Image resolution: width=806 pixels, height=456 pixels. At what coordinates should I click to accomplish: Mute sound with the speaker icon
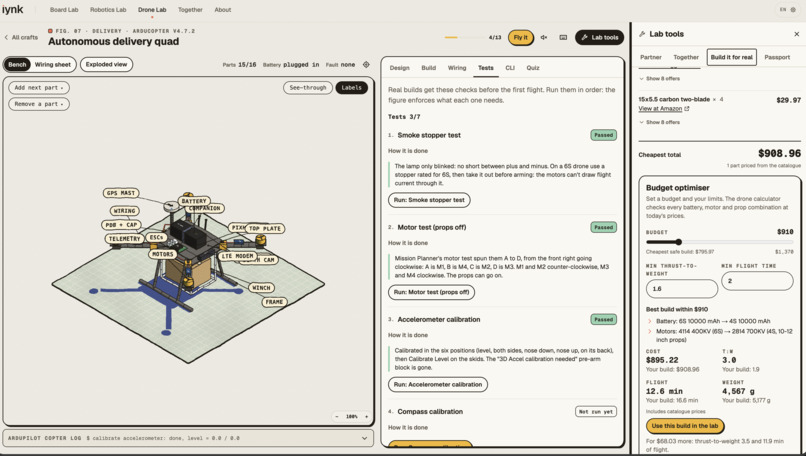click(544, 38)
